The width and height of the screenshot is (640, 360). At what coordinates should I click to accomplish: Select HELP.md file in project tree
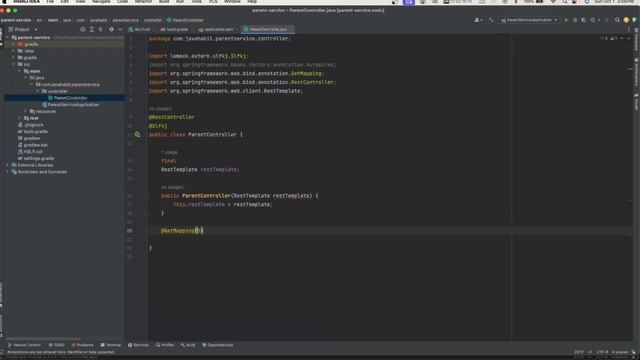point(30,151)
